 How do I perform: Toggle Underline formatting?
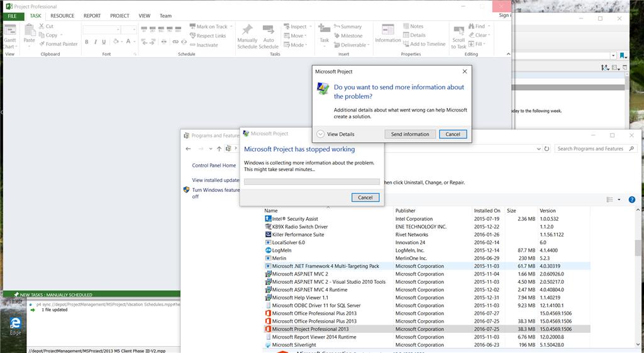[x=104, y=42]
